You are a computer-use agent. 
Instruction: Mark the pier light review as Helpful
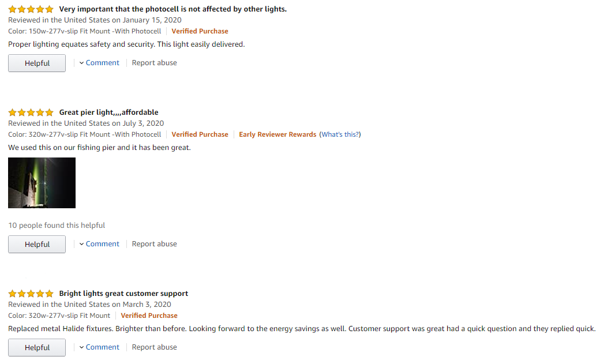[x=37, y=245]
